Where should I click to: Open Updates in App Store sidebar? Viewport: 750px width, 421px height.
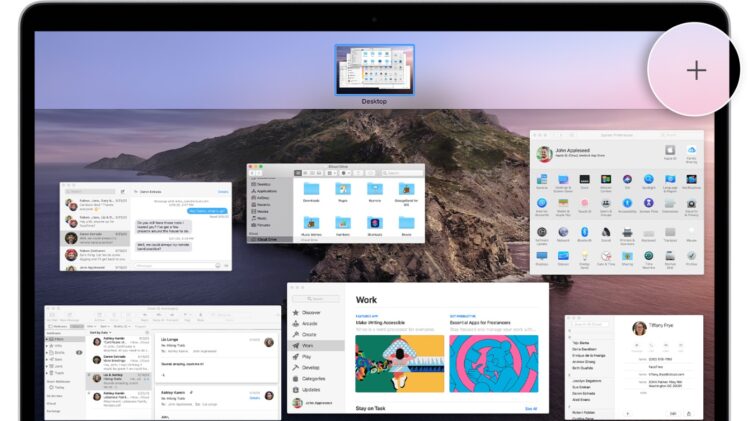click(x=313, y=389)
